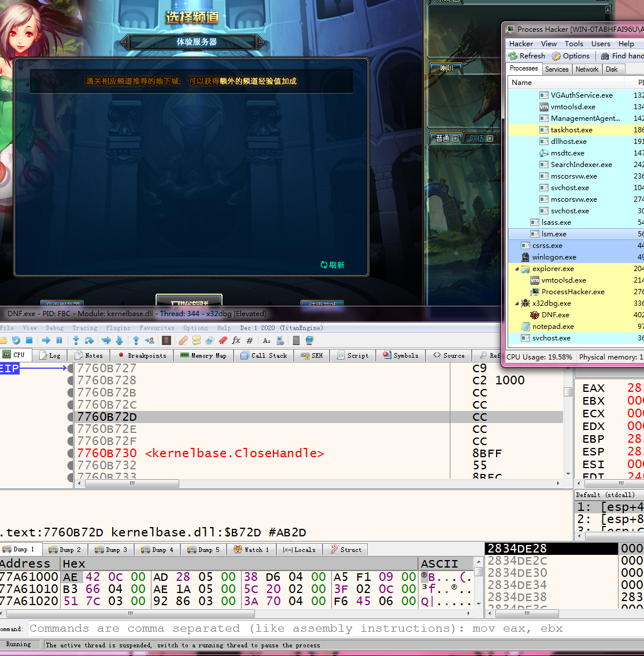Open the Bookmarks list with the red icon
This screenshot has height=656, width=644.
tap(223, 340)
